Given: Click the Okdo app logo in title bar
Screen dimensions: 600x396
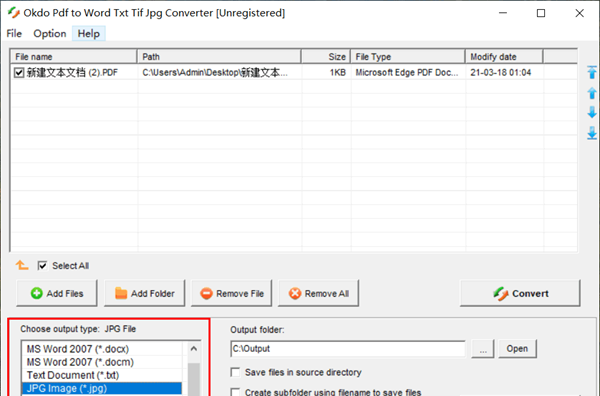Looking at the screenshot, I should (14, 13).
